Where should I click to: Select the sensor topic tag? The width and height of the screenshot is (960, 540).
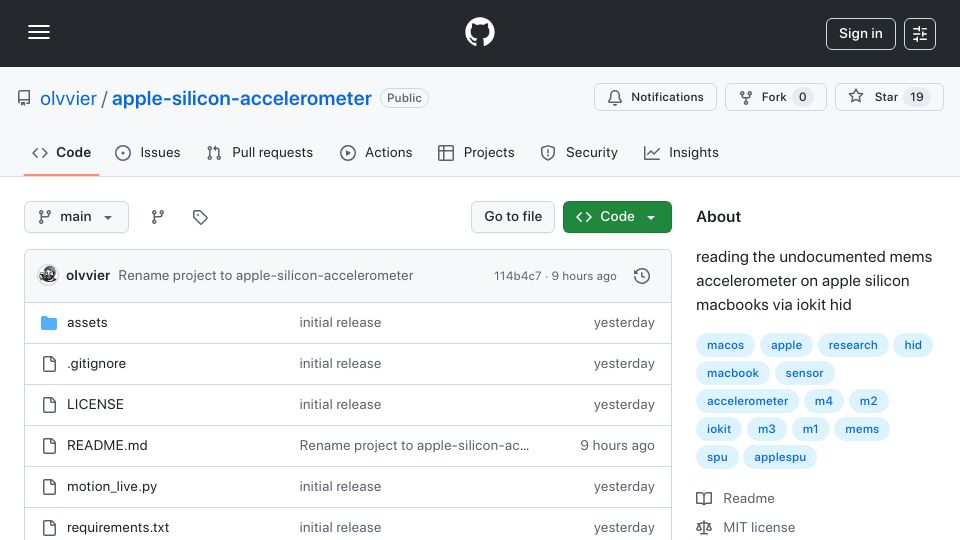pyautogui.click(x=804, y=373)
